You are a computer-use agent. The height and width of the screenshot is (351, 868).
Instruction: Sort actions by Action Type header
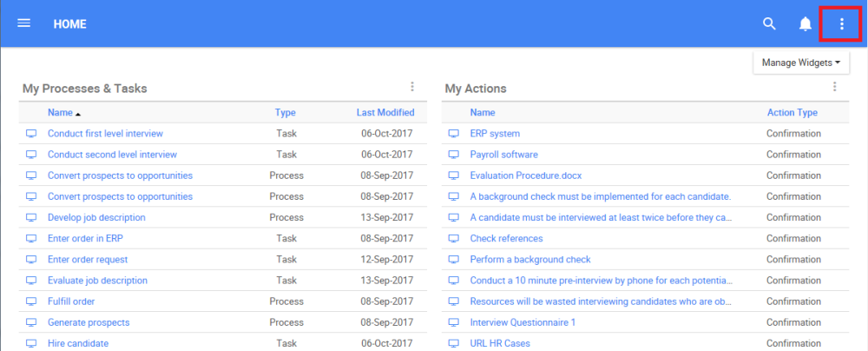pyautogui.click(x=792, y=112)
